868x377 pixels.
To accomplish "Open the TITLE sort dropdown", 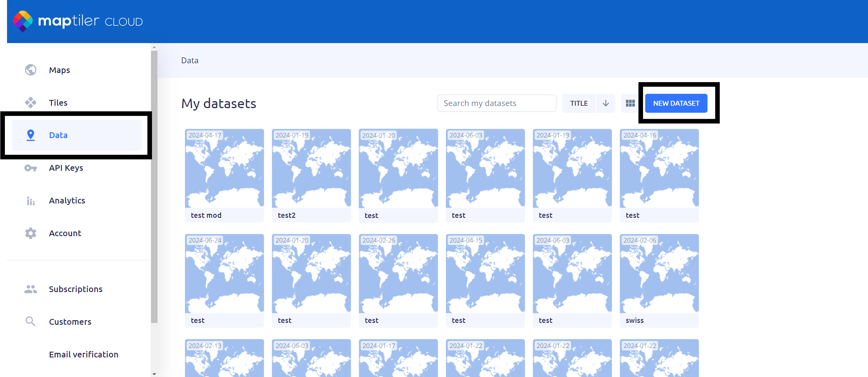I will point(579,103).
